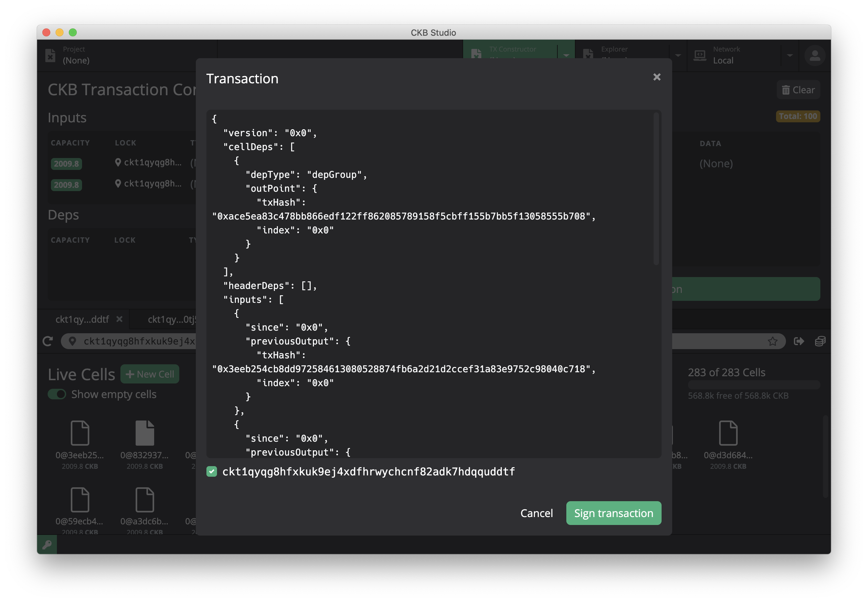
Task: Click the star bookmark icon in address bar
Action: tap(772, 341)
